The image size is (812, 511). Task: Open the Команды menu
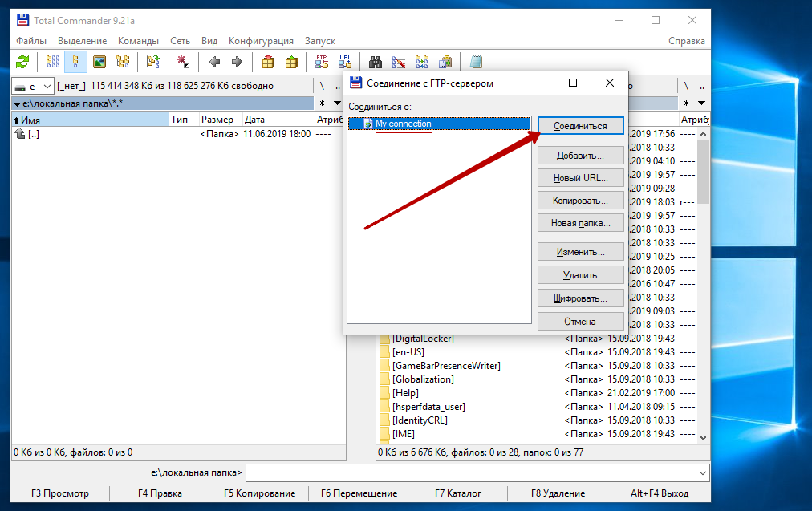coord(138,41)
